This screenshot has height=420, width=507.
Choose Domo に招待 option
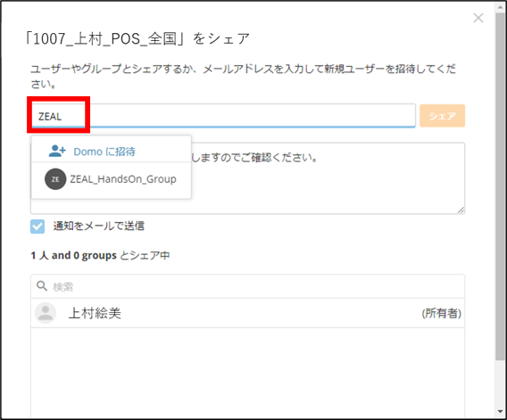[x=112, y=152]
